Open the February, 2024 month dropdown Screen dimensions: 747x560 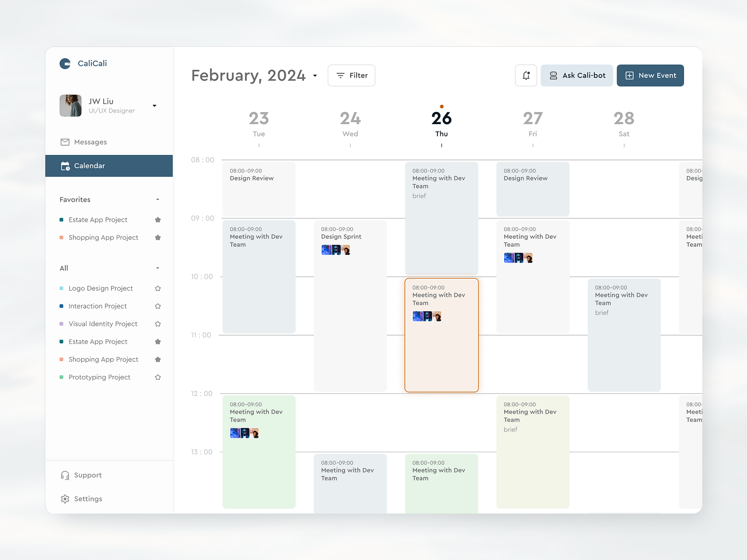coord(315,76)
